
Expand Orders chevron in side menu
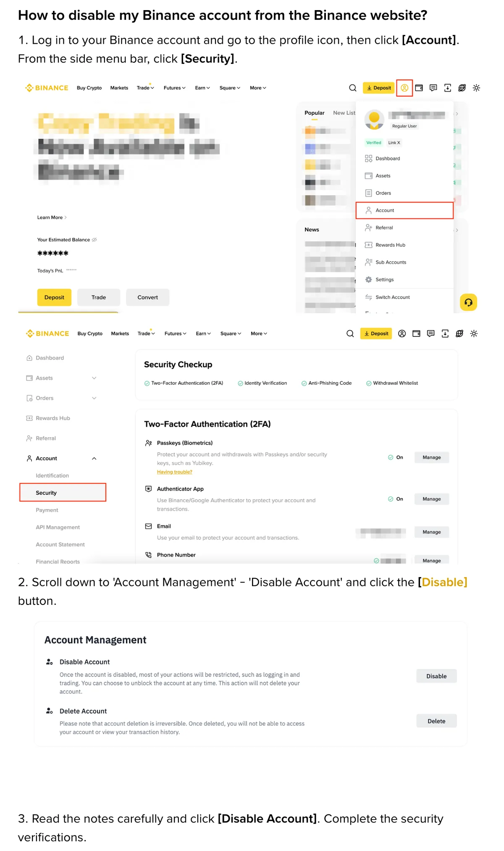point(94,398)
